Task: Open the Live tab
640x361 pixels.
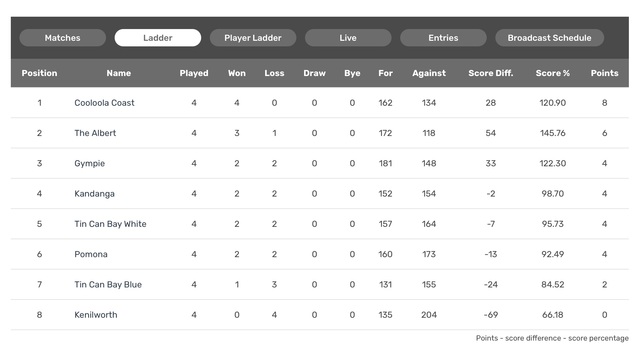Action: [x=348, y=38]
